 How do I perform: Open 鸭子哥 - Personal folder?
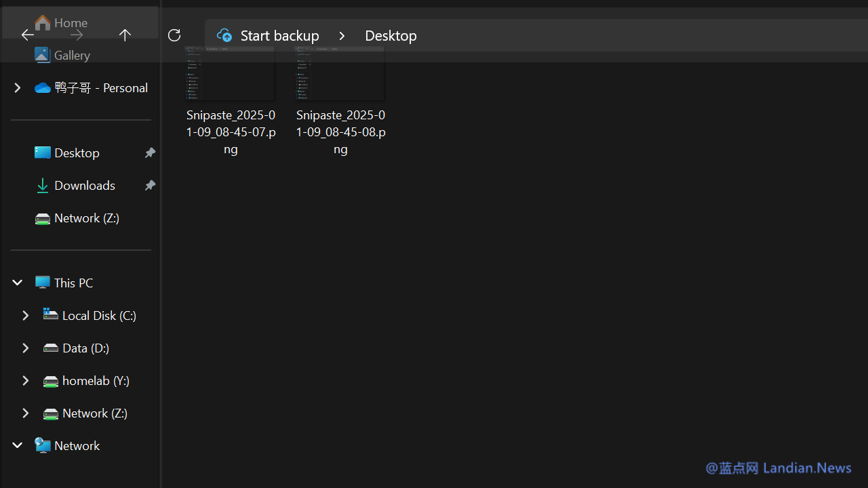tap(101, 87)
